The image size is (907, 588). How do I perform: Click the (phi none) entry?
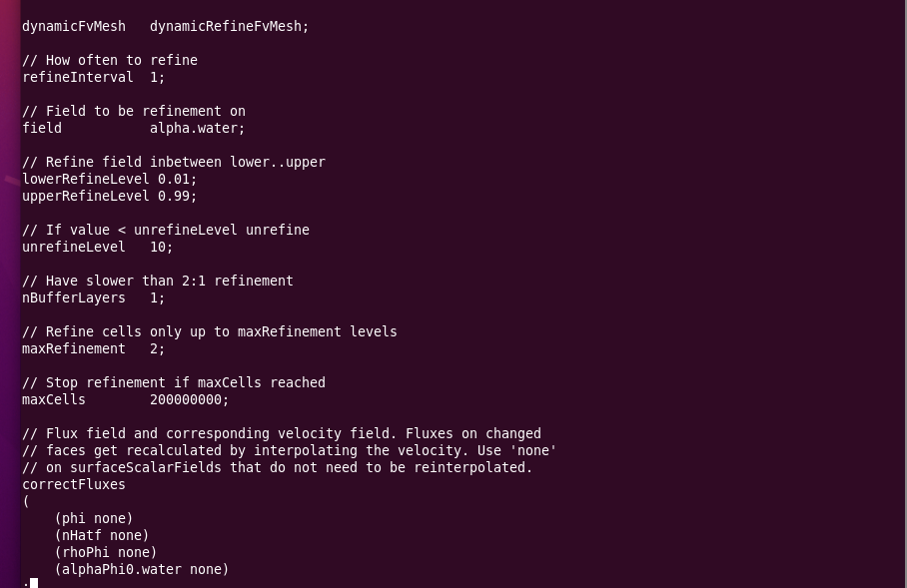(x=94, y=519)
